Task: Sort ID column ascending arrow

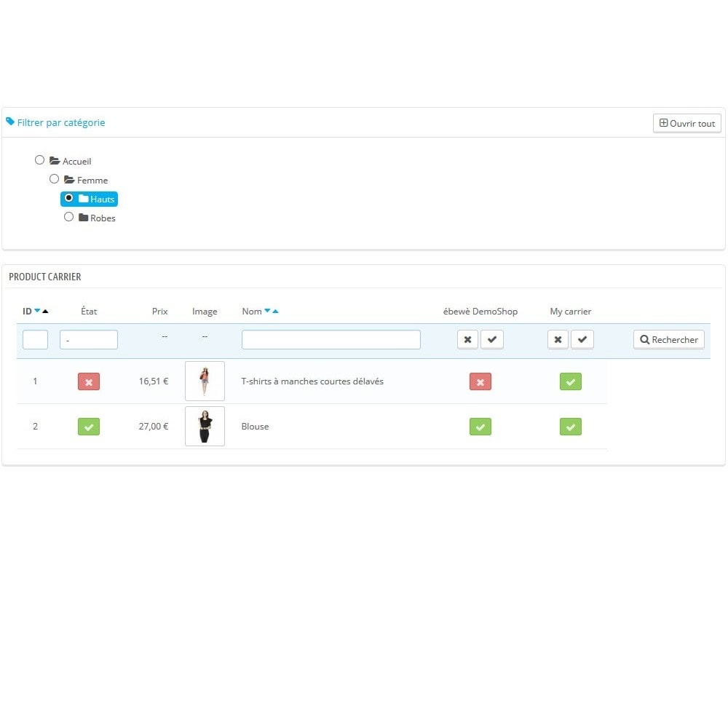Action: (x=45, y=311)
